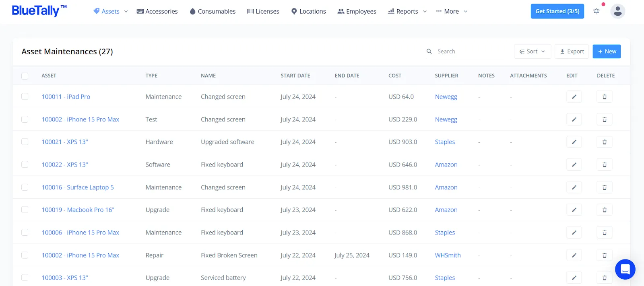Viewport: 644px width, 286px height.
Task: Open Amazon supplier for Surface Laptop 5
Action: coord(446,187)
